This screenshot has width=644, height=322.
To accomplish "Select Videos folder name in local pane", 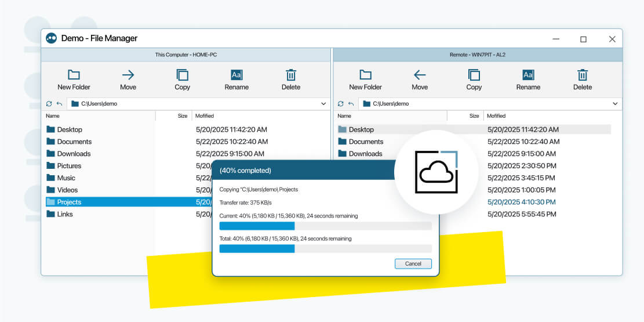I will pos(67,190).
